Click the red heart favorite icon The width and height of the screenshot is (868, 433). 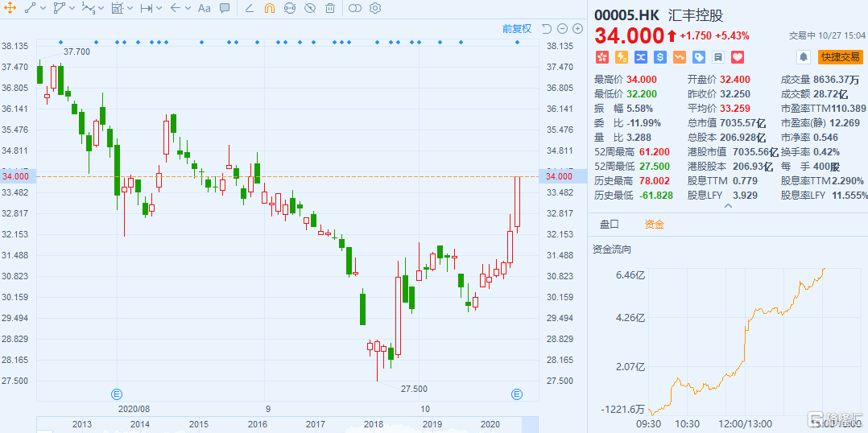(x=738, y=57)
